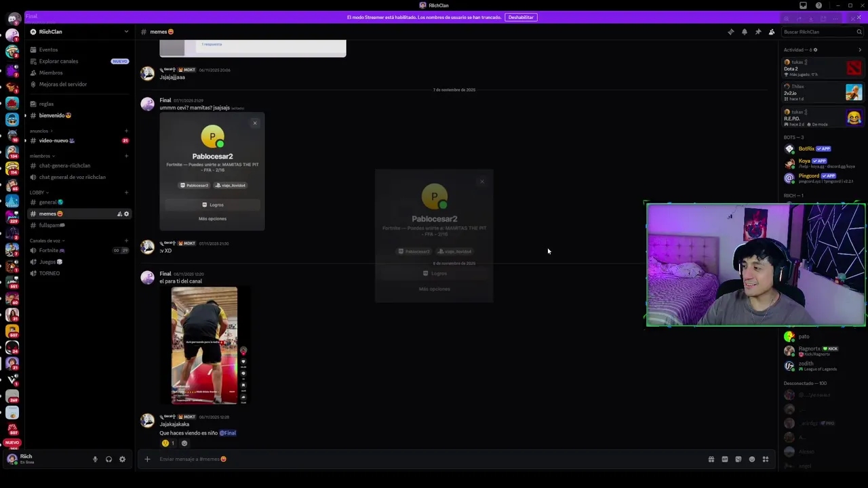This screenshot has width=868, height=488.
Task: Open the R.E.P.O. activity card
Action: (x=823, y=117)
